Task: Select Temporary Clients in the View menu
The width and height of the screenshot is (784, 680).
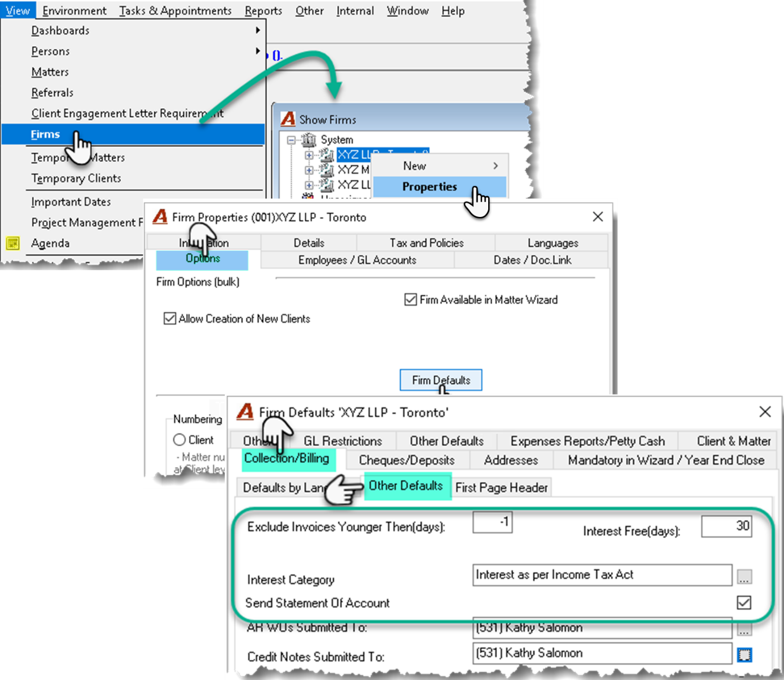Action: [x=76, y=178]
